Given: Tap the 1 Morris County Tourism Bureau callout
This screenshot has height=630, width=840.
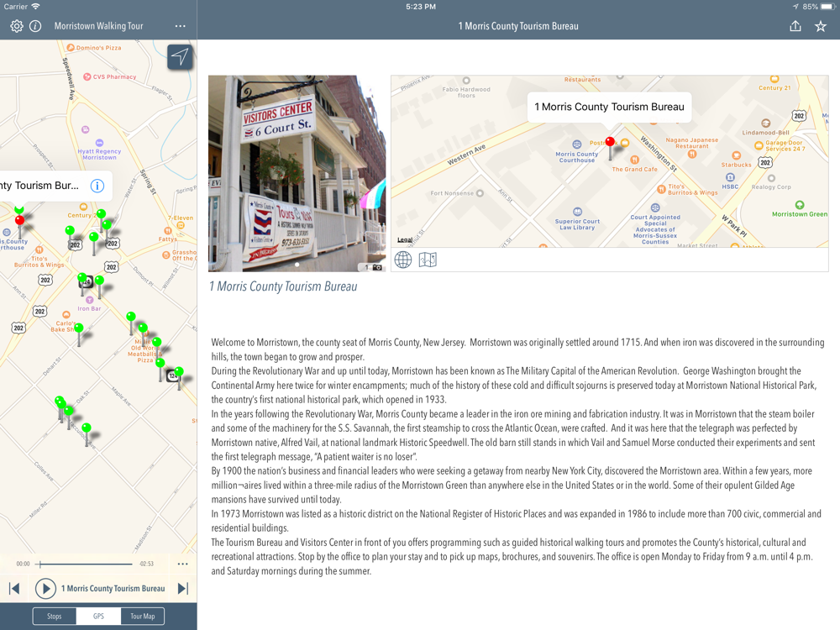Looking at the screenshot, I should point(609,107).
